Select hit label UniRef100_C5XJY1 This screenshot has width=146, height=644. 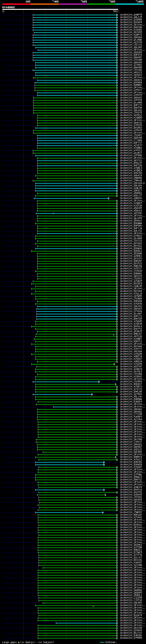click(x=131, y=45)
